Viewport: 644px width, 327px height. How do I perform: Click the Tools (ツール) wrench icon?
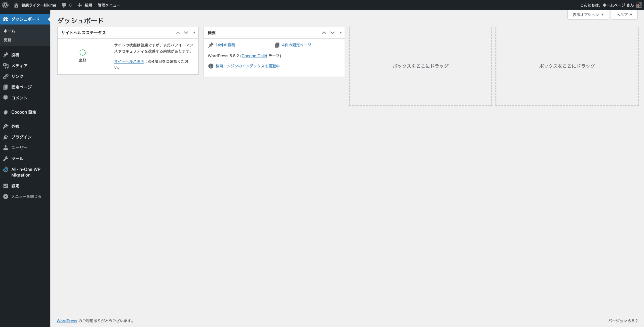tap(6, 159)
